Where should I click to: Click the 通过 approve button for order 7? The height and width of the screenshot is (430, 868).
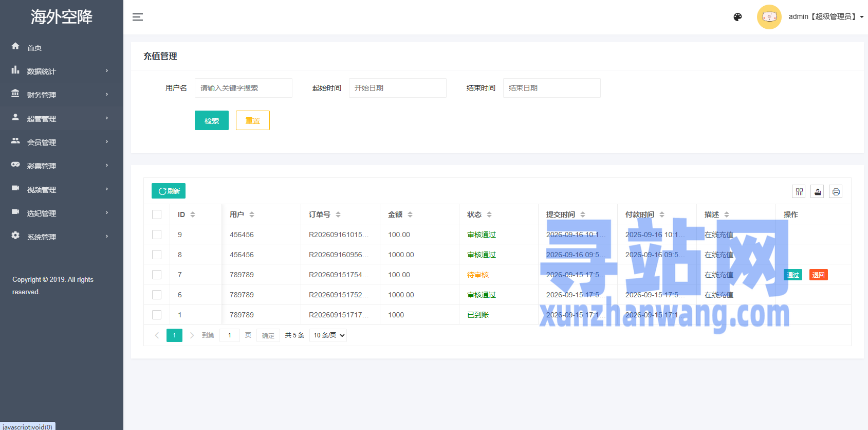tap(793, 275)
